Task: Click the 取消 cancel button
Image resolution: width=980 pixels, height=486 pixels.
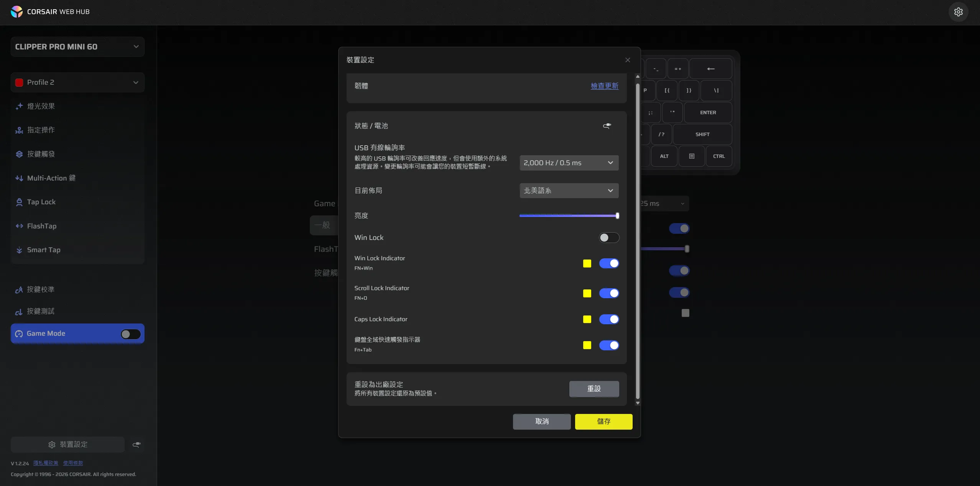Action: [542, 422]
